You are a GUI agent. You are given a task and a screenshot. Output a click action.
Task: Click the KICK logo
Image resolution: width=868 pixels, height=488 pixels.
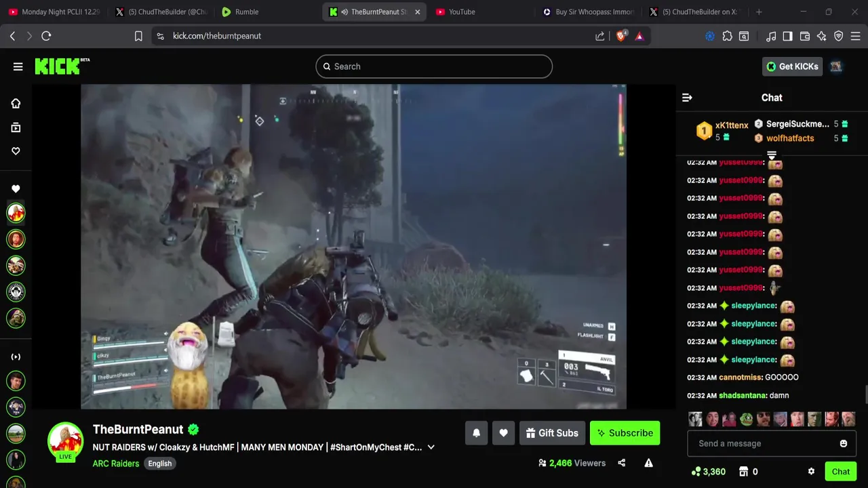(x=62, y=66)
